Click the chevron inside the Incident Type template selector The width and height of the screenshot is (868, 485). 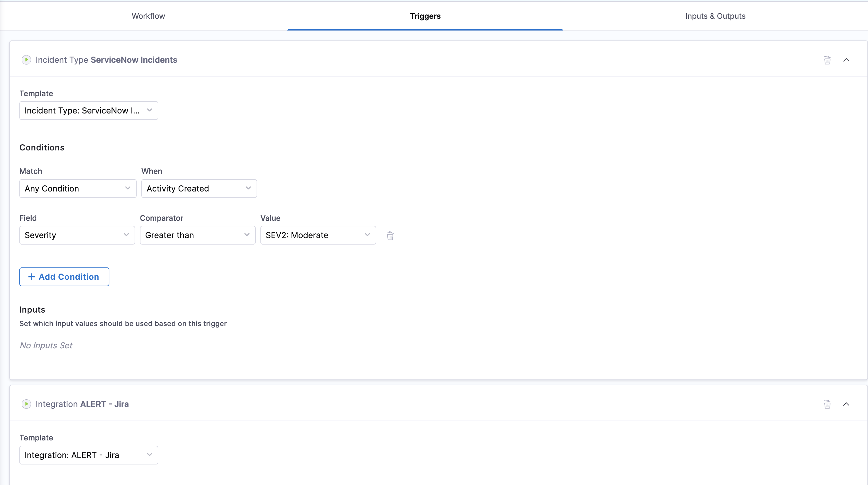pyautogui.click(x=150, y=110)
